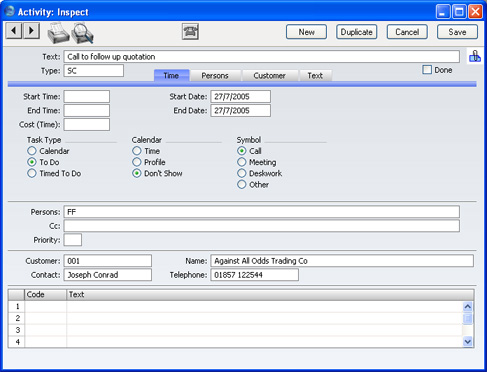
Task: Click scroll up arrow in code table
Action: 468,306
